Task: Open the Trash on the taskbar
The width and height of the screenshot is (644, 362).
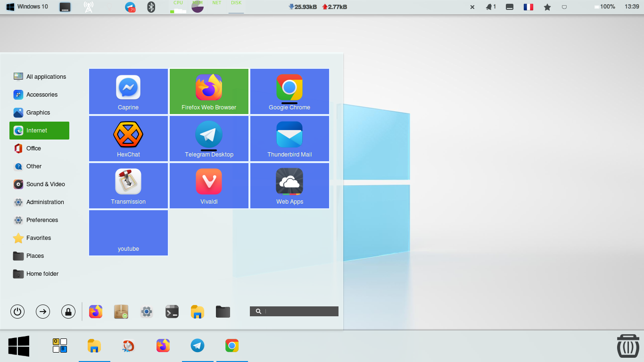Action: 628,346
